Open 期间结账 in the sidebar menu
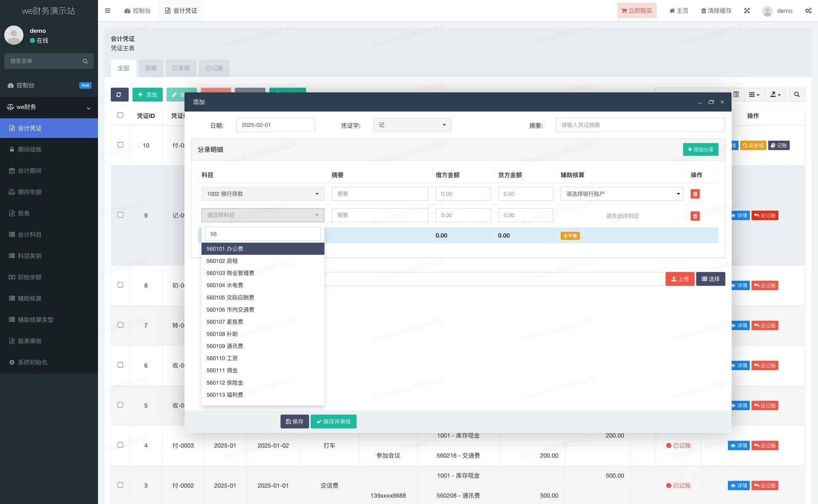Image resolution: width=818 pixels, height=504 pixels. (29, 149)
